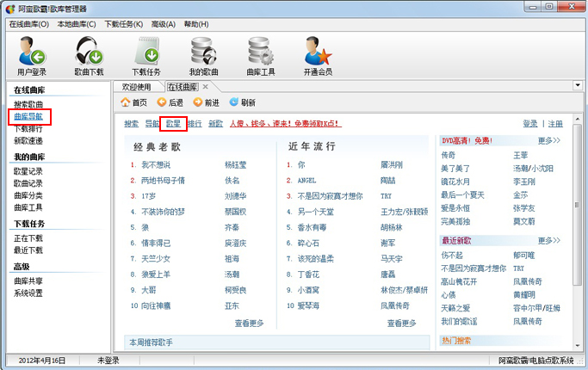Click the 排行 link
Viewport: 588px width, 370px height.
click(195, 124)
